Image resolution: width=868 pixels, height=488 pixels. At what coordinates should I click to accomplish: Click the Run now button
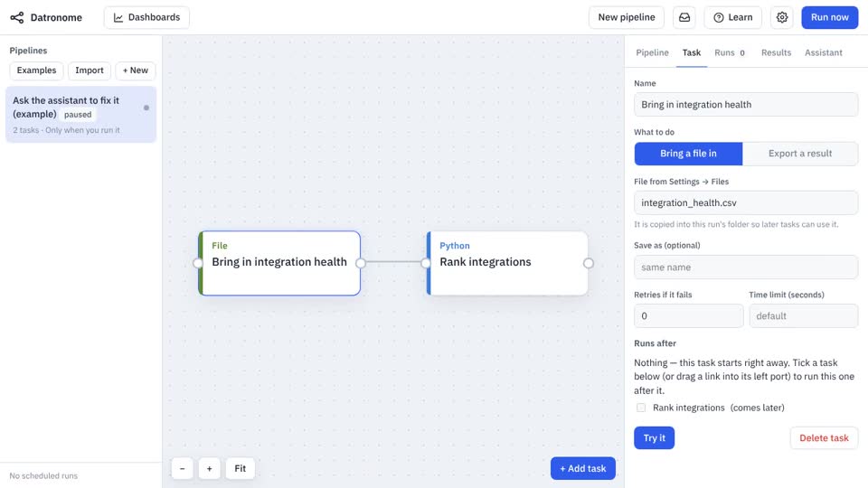tap(829, 17)
